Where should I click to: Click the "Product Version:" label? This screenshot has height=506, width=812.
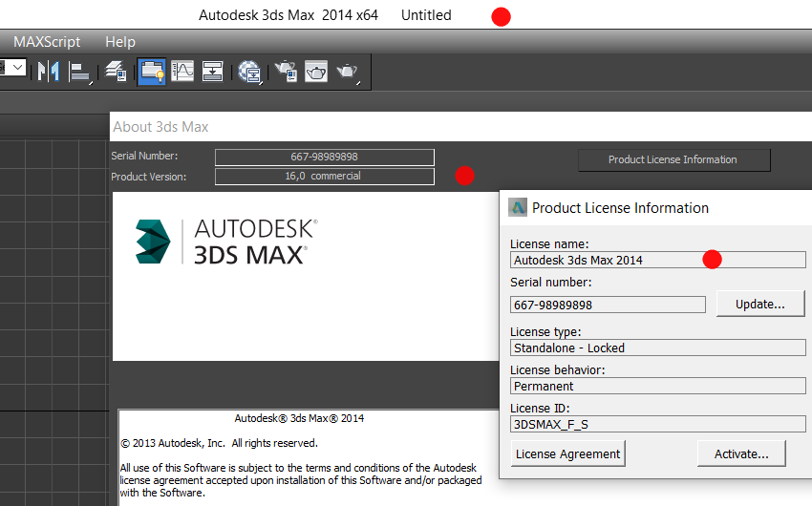coord(149,177)
